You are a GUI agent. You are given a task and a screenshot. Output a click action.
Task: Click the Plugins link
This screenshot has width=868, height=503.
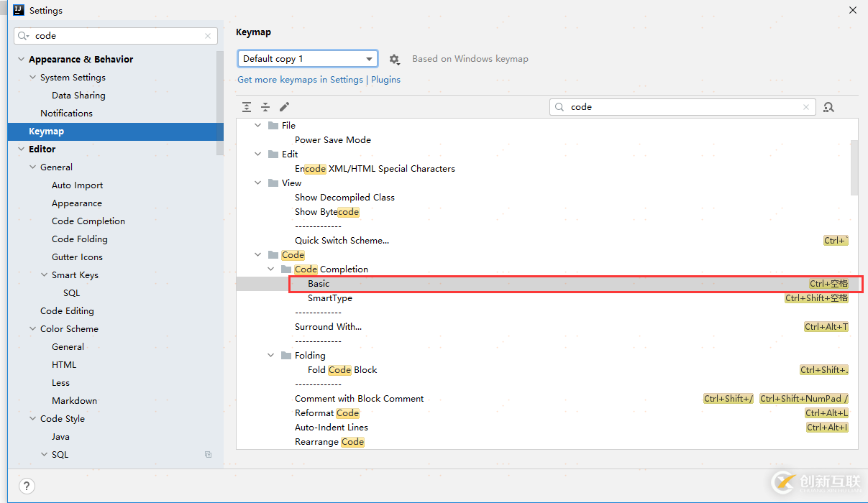coord(385,80)
